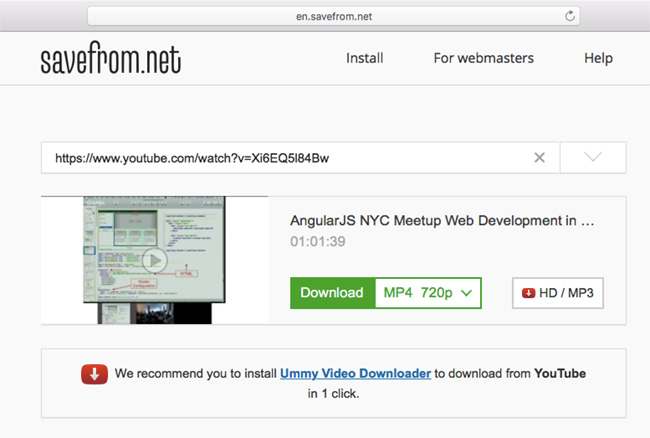Select the 01:01:39 duration text

pyautogui.click(x=318, y=241)
